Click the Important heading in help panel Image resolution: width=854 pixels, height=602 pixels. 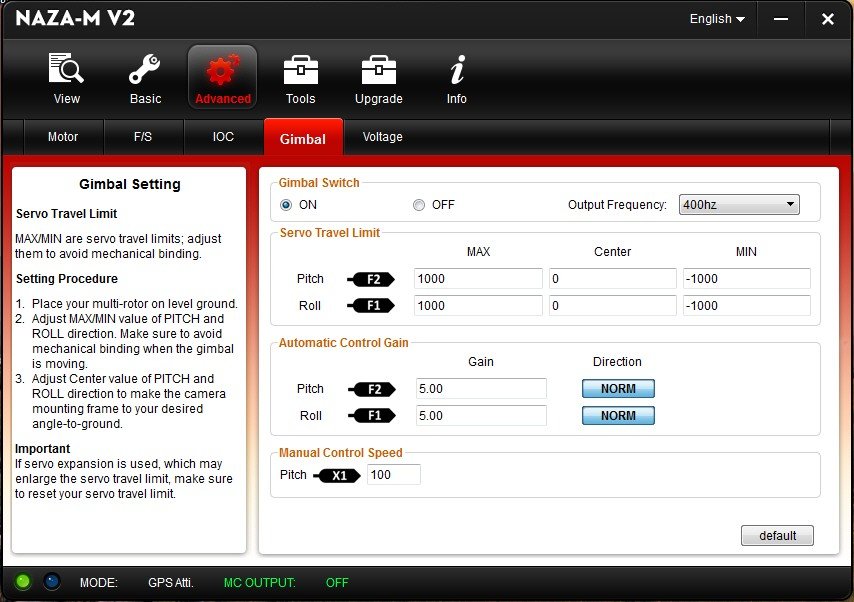(42, 448)
